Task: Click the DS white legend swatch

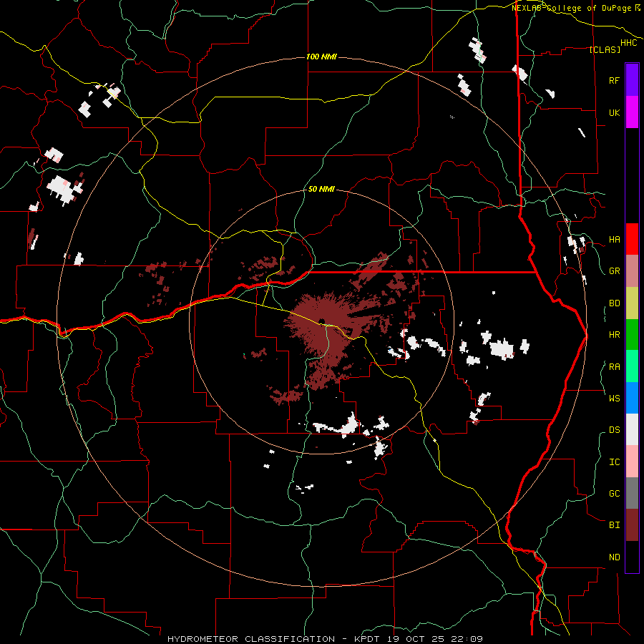Action: pos(632,429)
